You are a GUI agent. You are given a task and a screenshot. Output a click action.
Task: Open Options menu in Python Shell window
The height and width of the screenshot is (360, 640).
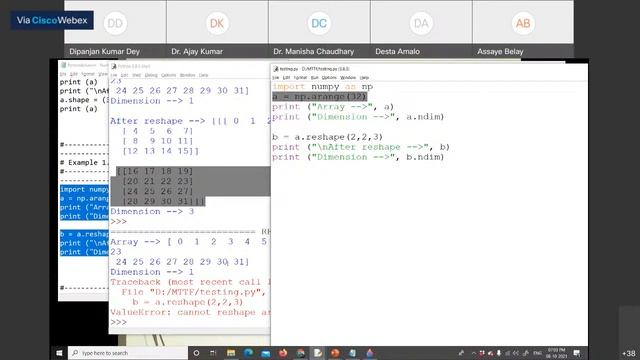point(169,75)
